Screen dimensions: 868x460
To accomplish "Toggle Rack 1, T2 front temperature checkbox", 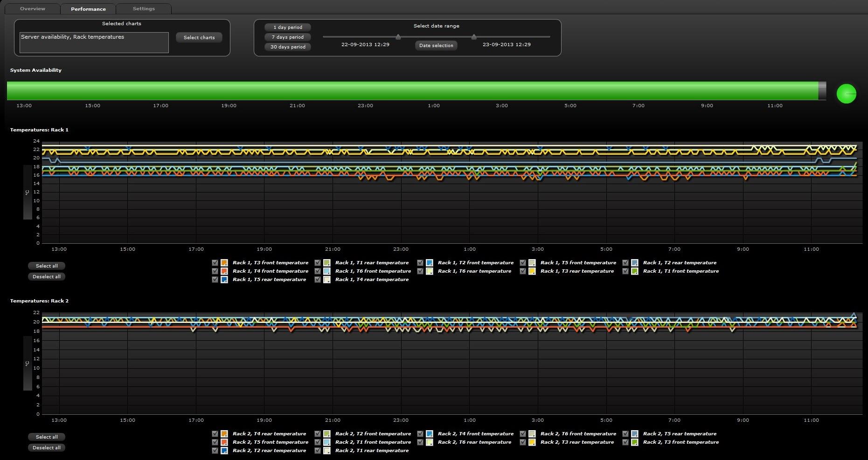I will click(420, 263).
